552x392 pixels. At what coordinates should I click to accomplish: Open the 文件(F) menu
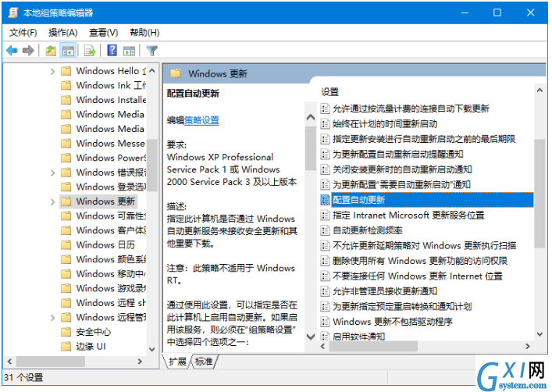click(23, 33)
